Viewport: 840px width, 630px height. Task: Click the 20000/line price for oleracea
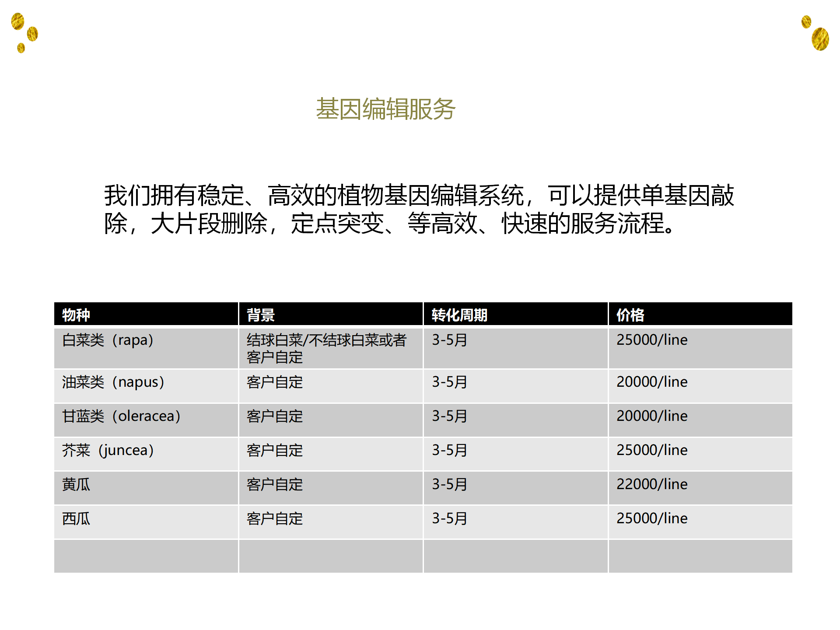coord(700,420)
